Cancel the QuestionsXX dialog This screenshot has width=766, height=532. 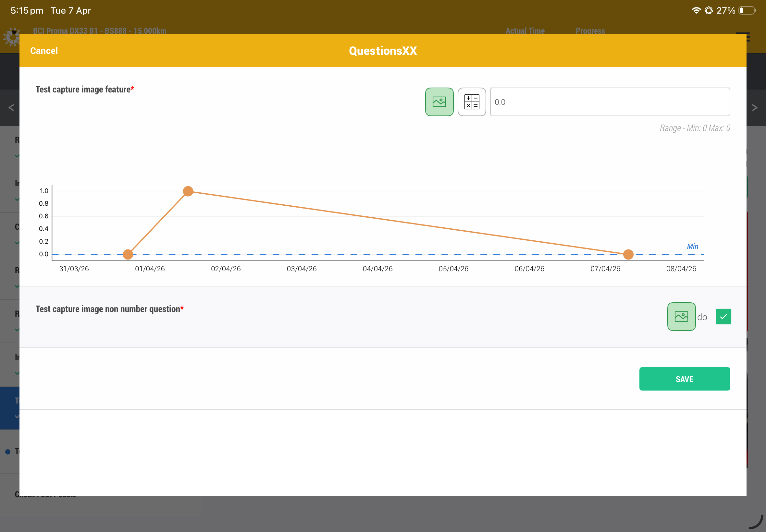click(x=44, y=51)
